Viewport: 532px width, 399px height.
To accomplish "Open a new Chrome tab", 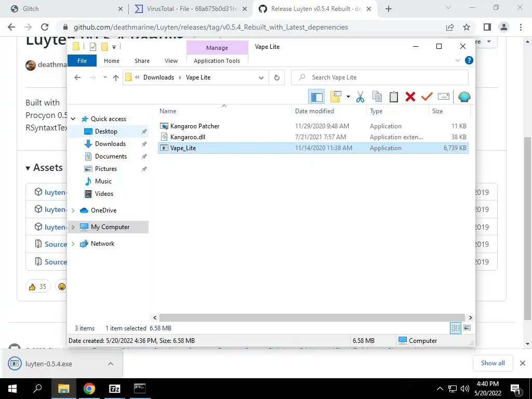I will pyautogui.click(x=389, y=9).
